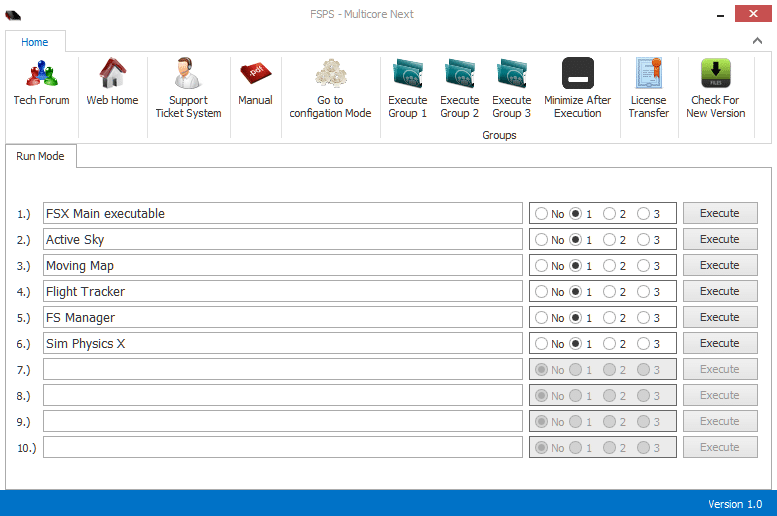Set FSX Main executable to No
This screenshot has height=516, width=777.
point(542,213)
